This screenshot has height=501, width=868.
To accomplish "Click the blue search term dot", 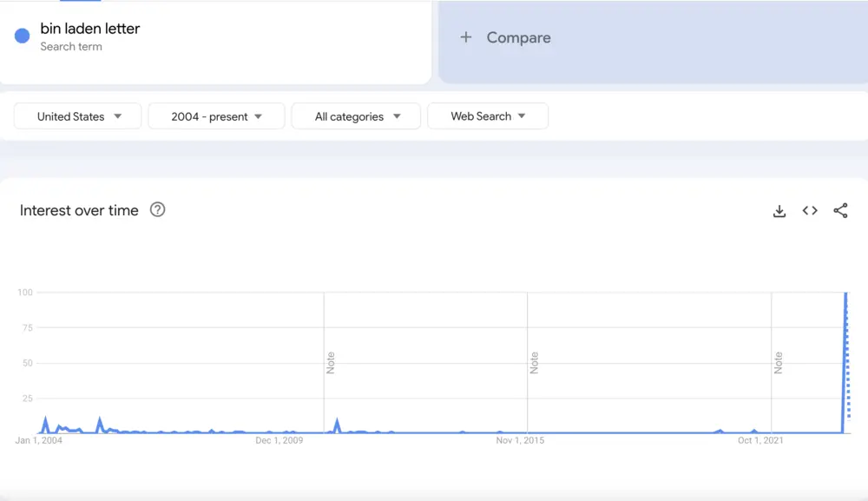I will [23, 36].
